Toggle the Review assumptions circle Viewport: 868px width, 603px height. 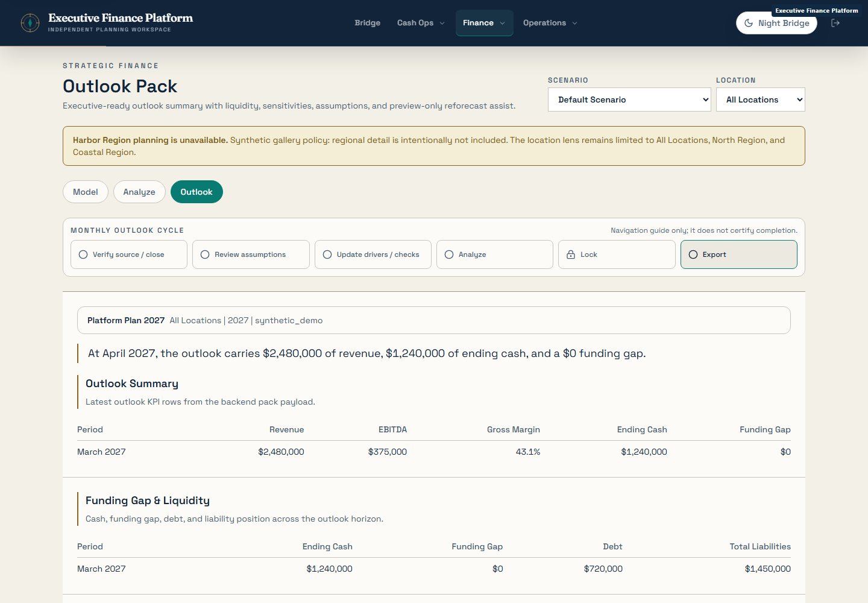(205, 254)
